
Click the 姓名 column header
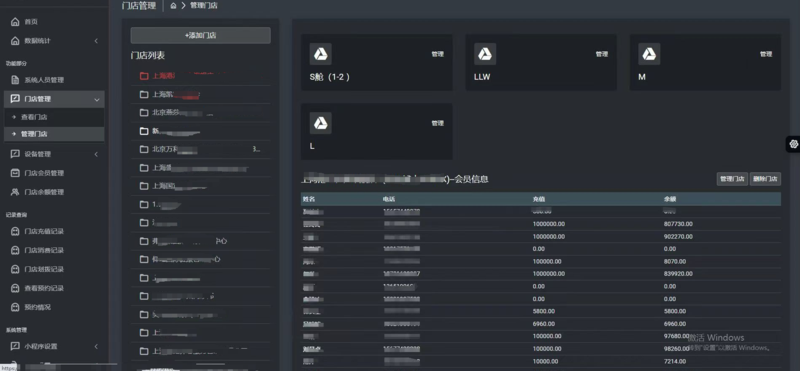point(308,199)
